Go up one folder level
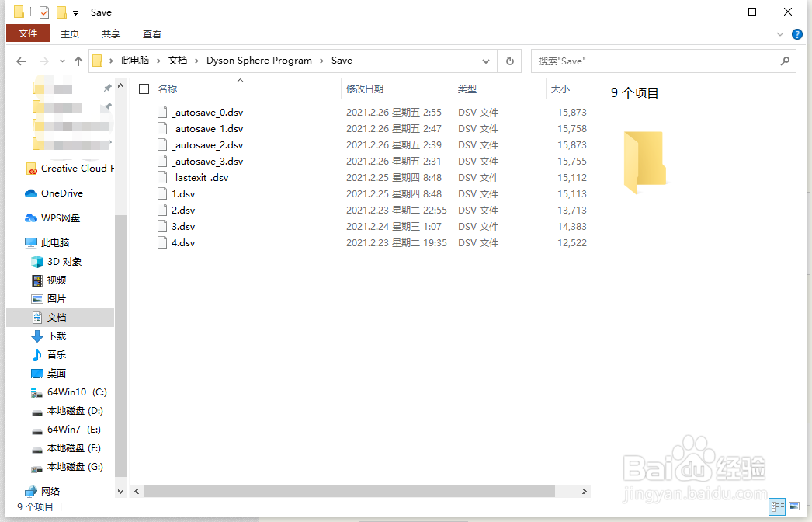The height and width of the screenshot is (522, 812). coord(78,61)
